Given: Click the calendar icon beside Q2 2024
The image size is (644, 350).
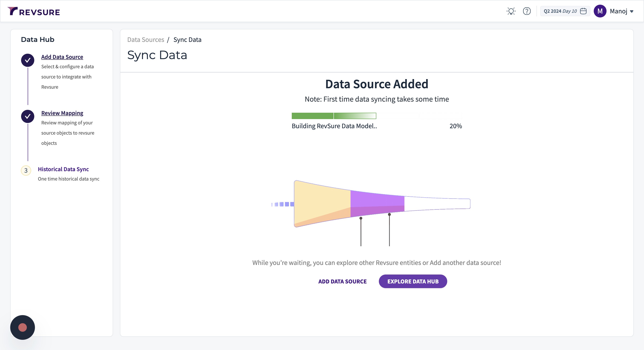Looking at the screenshot, I should pos(583,11).
